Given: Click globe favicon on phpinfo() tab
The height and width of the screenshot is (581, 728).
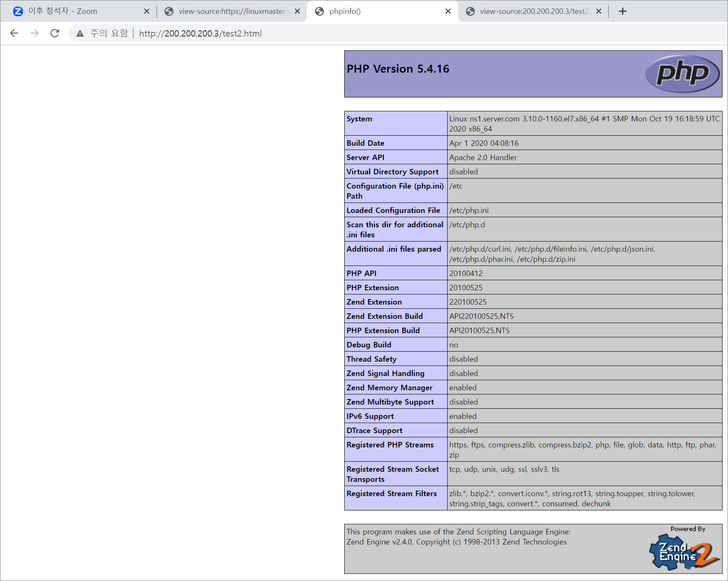Looking at the screenshot, I should pyautogui.click(x=319, y=11).
